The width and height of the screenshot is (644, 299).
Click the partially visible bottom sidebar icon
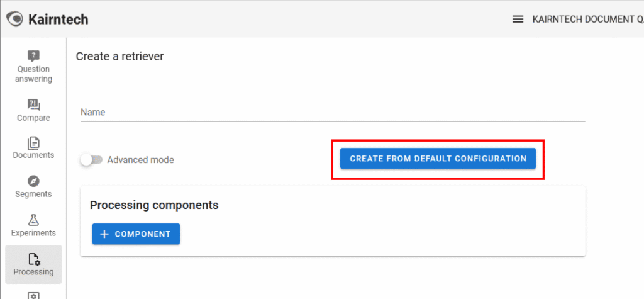coord(34,295)
